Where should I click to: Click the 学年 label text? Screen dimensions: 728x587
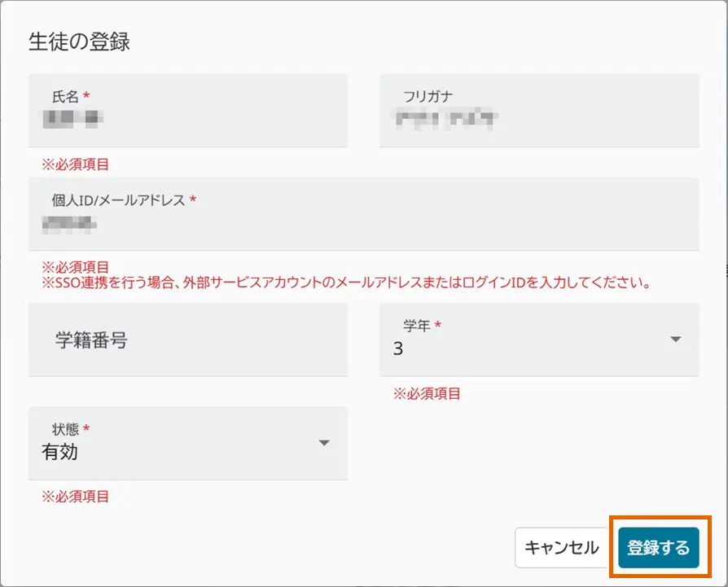pos(416,326)
